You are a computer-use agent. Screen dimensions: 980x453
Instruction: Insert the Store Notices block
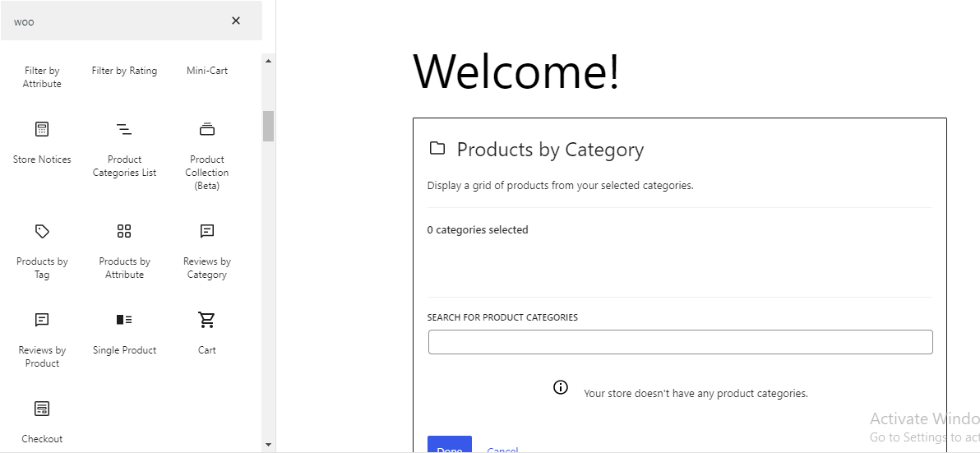click(42, 141)
